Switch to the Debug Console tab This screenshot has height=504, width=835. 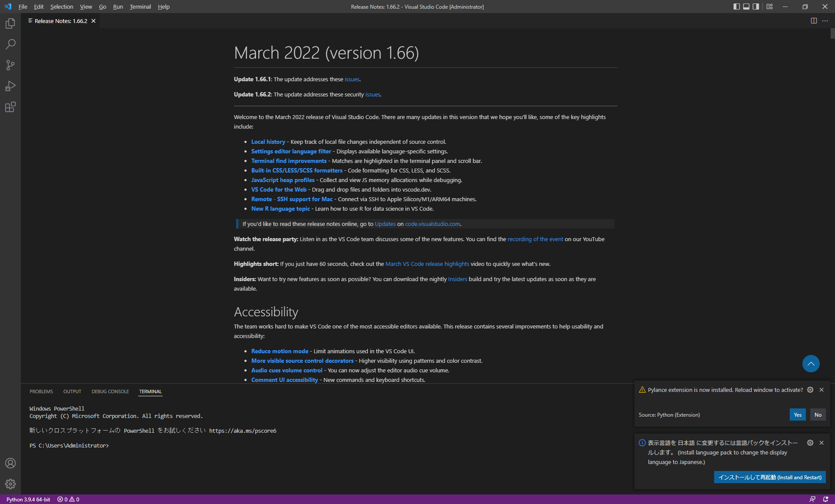click(110, 391)
